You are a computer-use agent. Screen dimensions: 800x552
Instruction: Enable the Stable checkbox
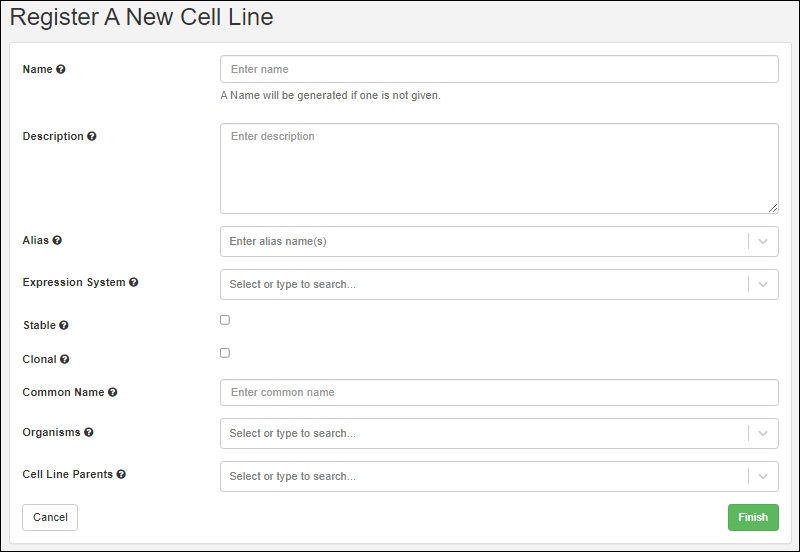tap(225, 320)
